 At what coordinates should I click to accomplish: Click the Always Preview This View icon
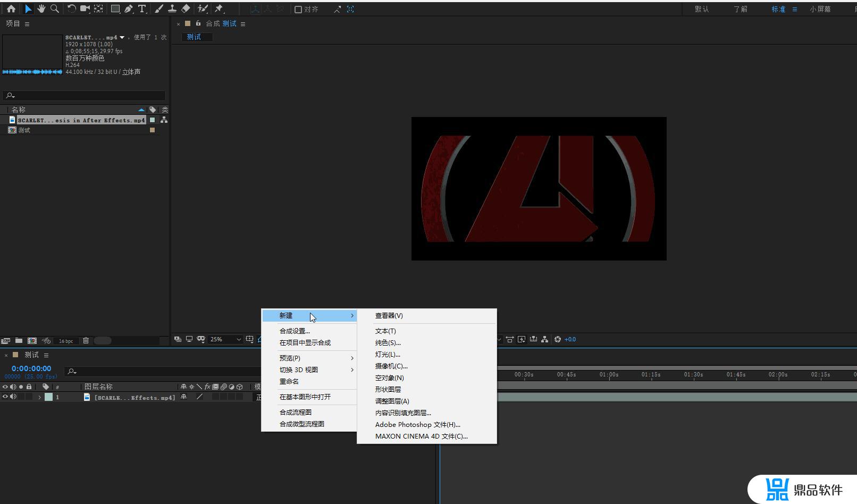tap(178, 339)
